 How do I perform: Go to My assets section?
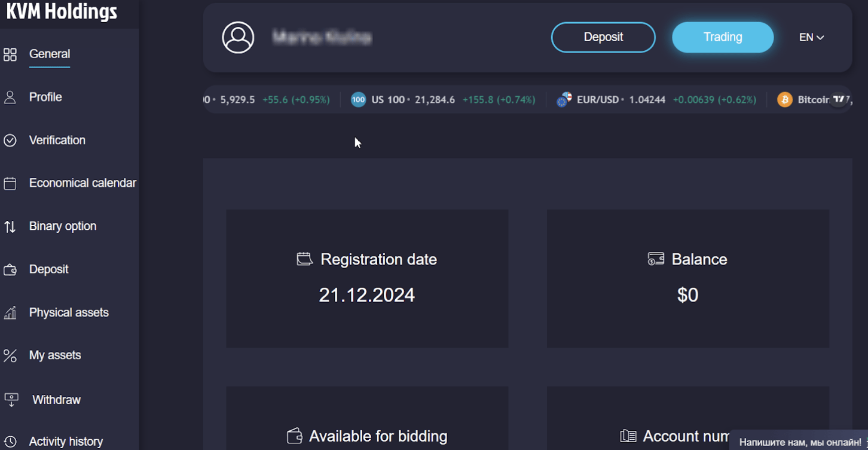[55, 355]
